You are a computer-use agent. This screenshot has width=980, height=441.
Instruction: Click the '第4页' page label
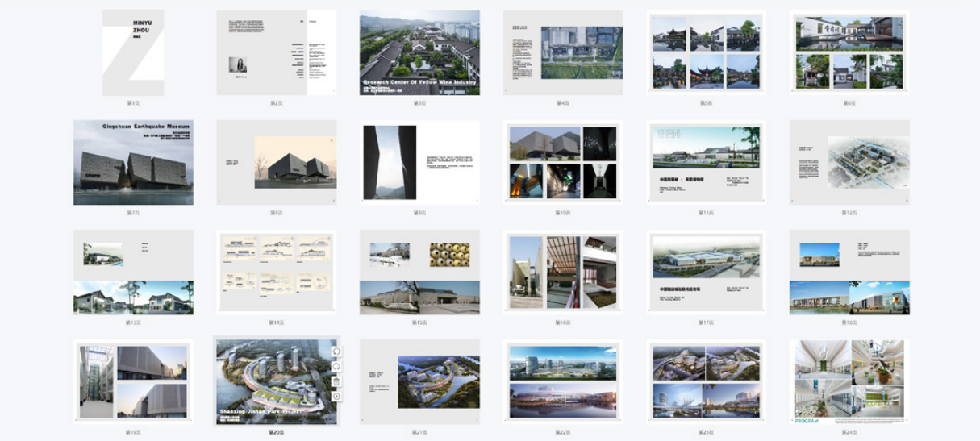(x=563, y=103)
